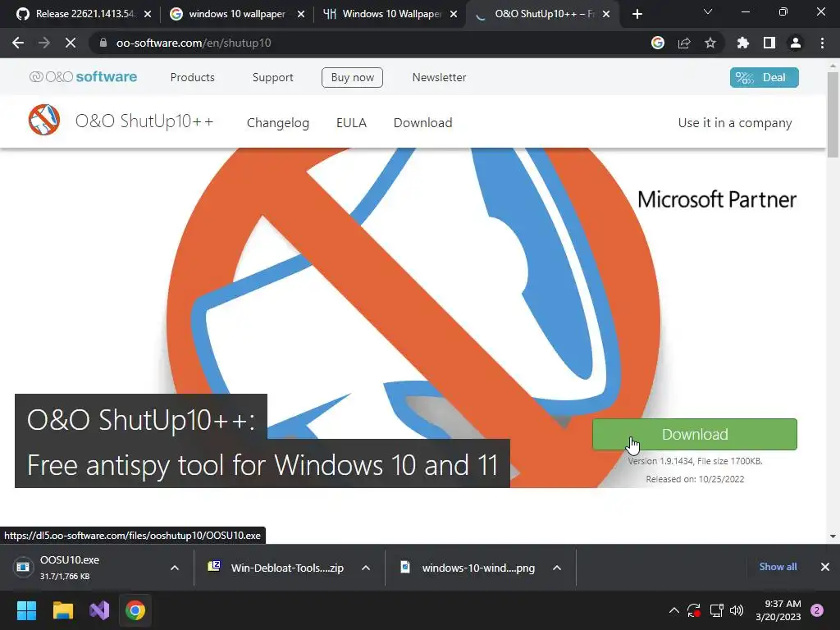840x630 pixels.
Task: Open a new browser tab
Action: [637, 14]
